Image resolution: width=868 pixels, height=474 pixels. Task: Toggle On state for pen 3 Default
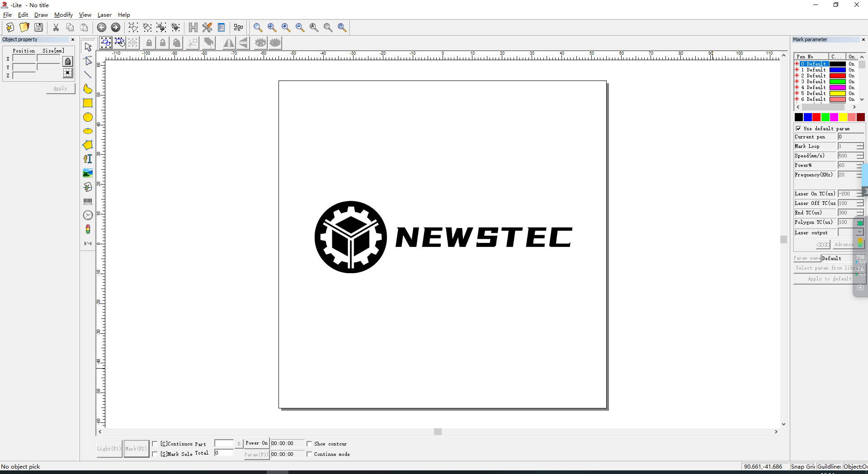pos(851,81)
